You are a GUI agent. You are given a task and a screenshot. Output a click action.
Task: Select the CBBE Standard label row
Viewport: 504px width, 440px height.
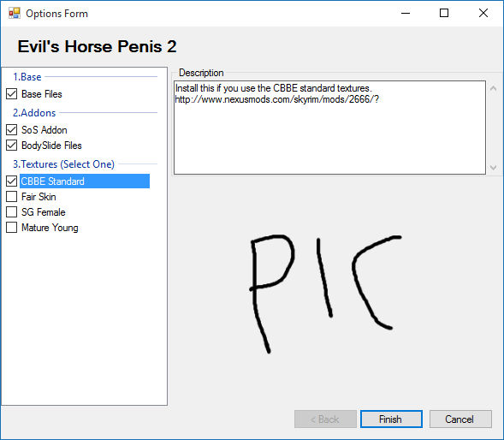(85, 181)
